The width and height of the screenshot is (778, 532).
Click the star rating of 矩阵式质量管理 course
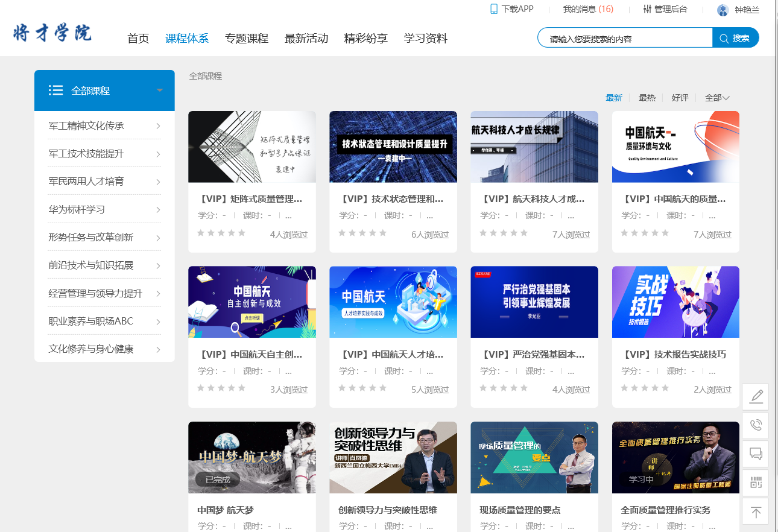point(221,233)
